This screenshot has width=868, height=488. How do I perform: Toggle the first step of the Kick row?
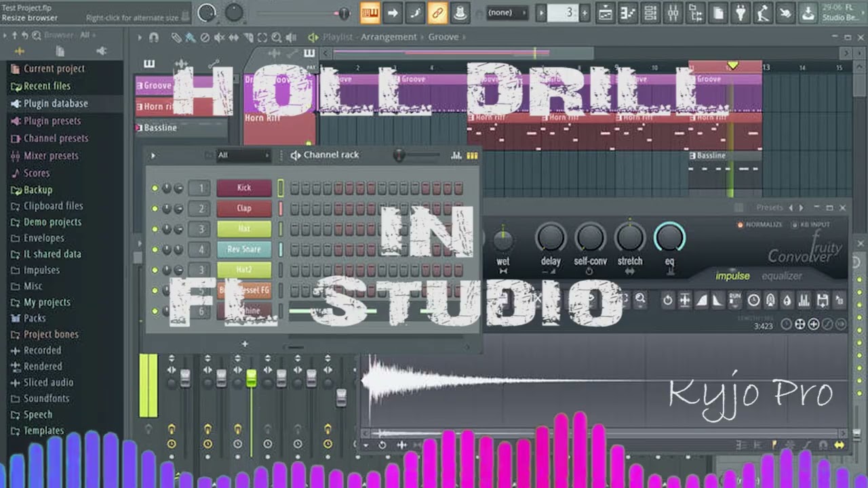coord(295,188)
